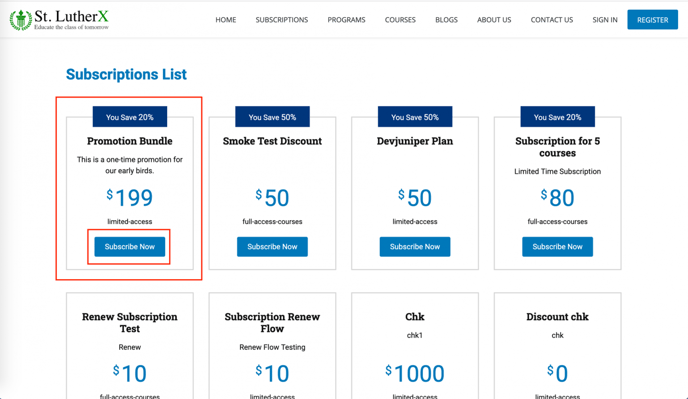The height and width of the screenshot is (399, 688).
Task: Click the $10 price on Renew Subscription Test
Action: tap(130, 374)
